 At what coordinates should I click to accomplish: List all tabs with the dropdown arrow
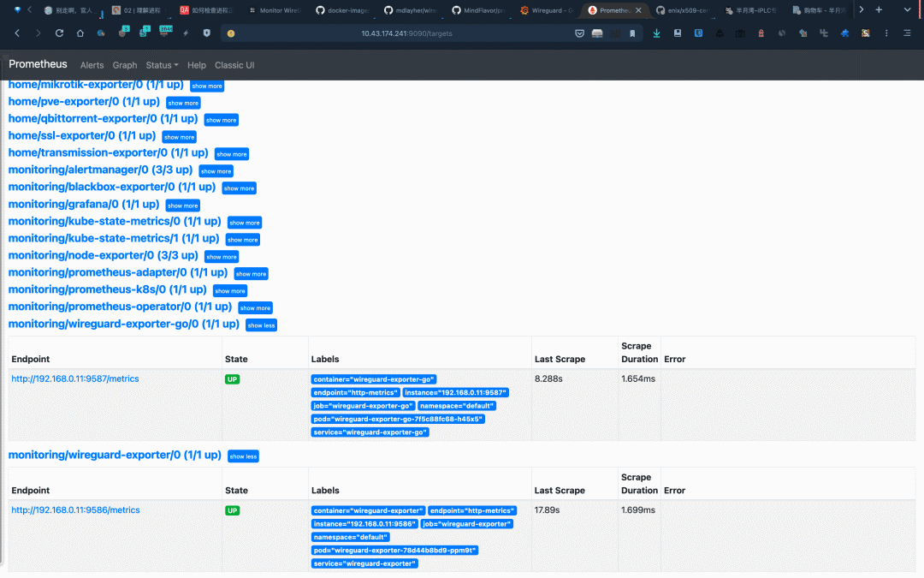[x=908, y=10]
